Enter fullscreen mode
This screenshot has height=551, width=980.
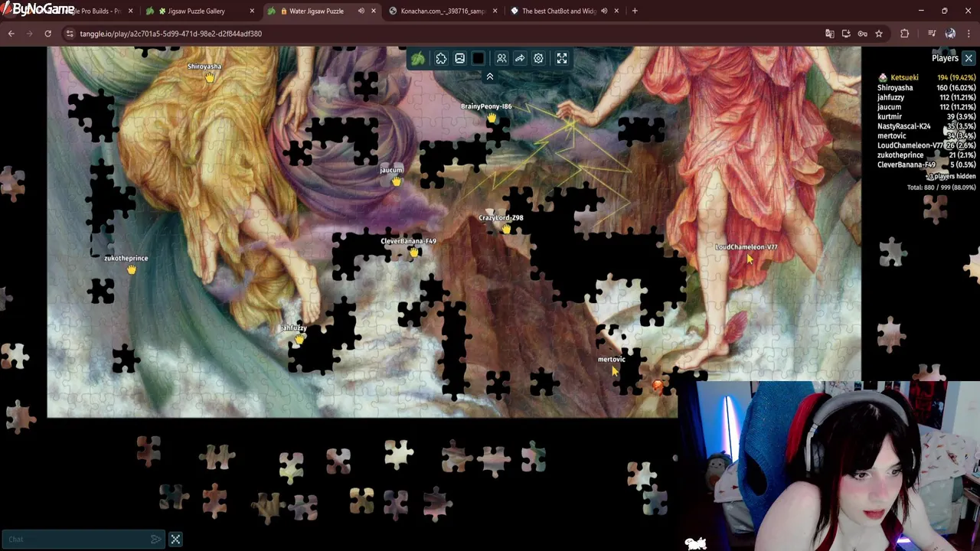[x=562, y=59]
